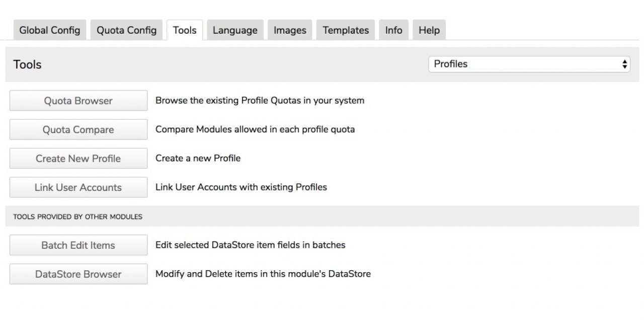Click the 'Tools provided by other modules' header
This screenshot has width=644, height=320.
coord(77,217)
